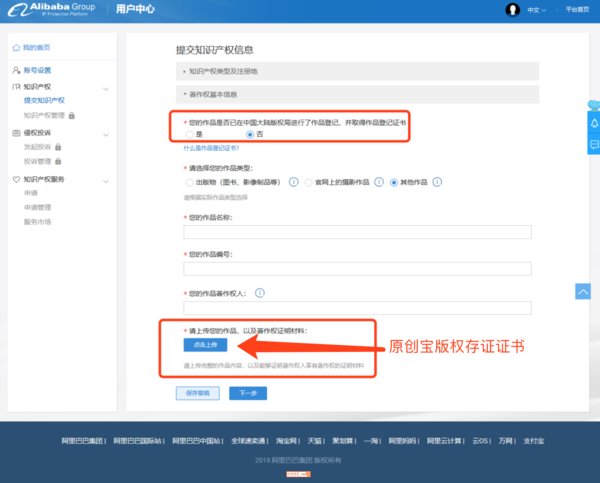This screenshot has height=483, width=600.
Task: Go to 平台首页 in header
Action: click(x=577, y=10)
